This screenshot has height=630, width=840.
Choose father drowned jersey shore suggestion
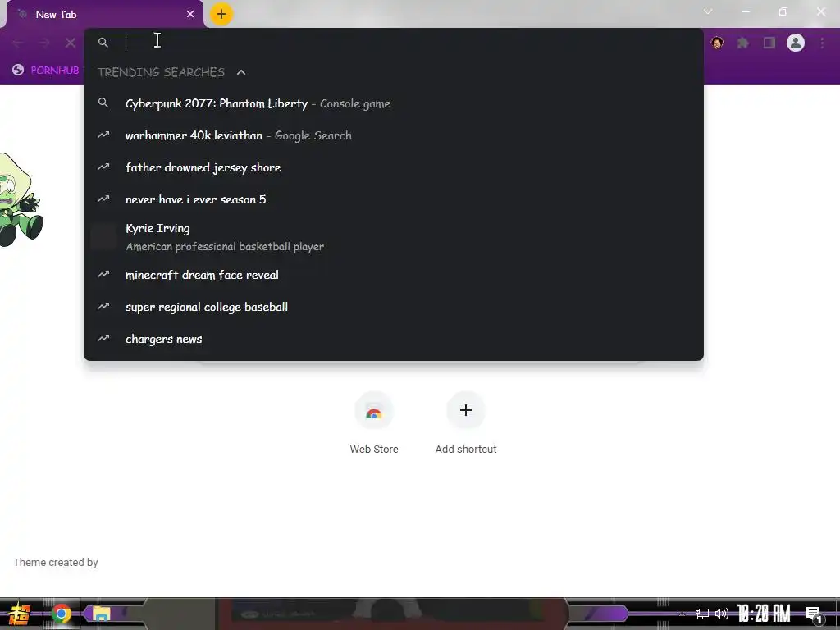(x=393, y=167)
